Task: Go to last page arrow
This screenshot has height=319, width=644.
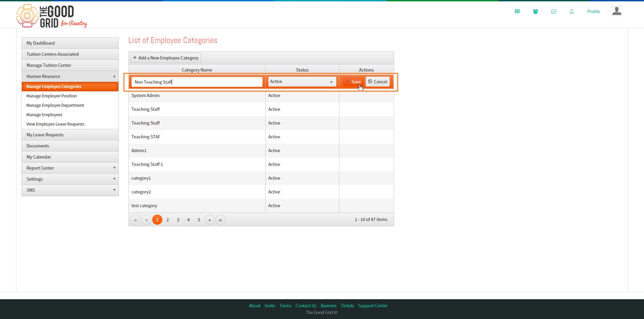Action: (221, 220)
